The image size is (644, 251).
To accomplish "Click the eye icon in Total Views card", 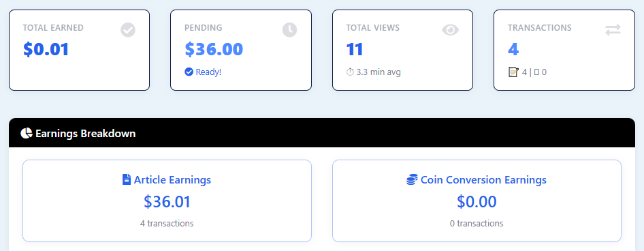I will pyautogui.click(x=450, y=30).
